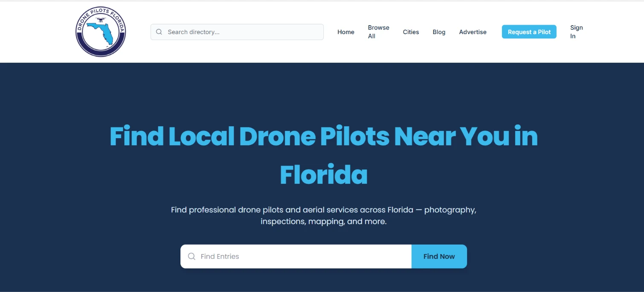Open Browse All in the navigation

379,32
